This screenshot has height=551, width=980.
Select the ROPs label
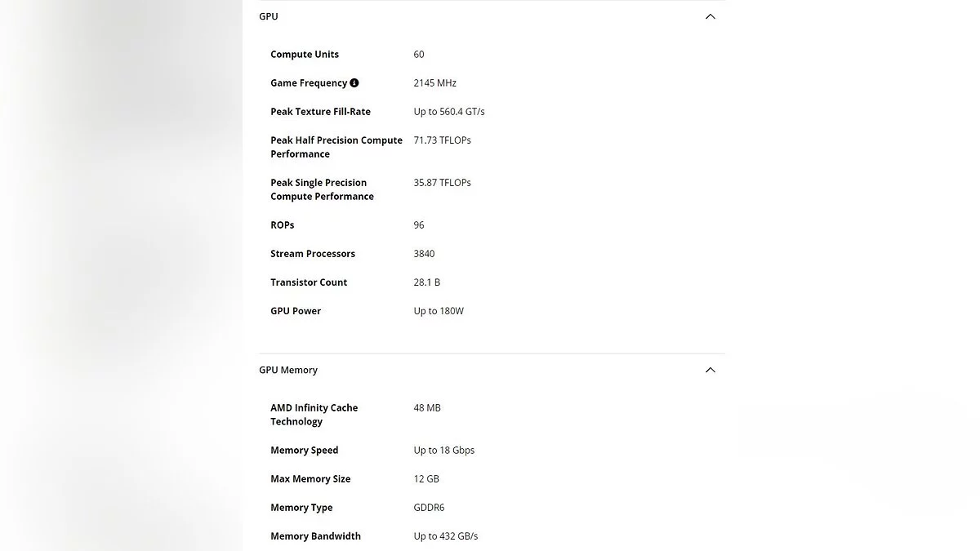click(x=283, y=224)
